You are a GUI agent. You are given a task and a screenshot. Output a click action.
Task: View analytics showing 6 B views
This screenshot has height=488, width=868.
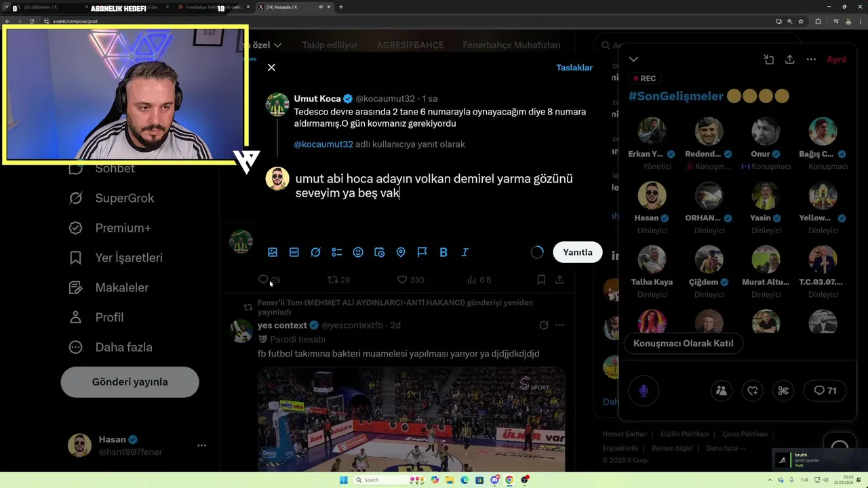tap(479, 280)
